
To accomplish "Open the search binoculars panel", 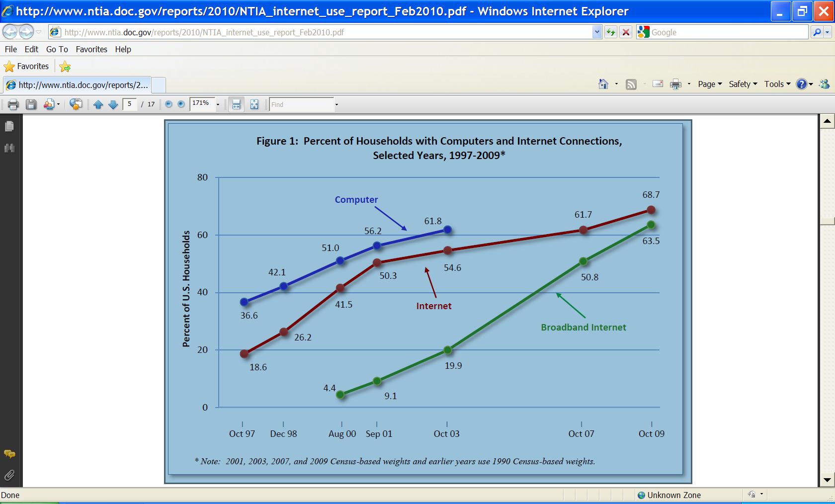I will [x=9, y=148].
